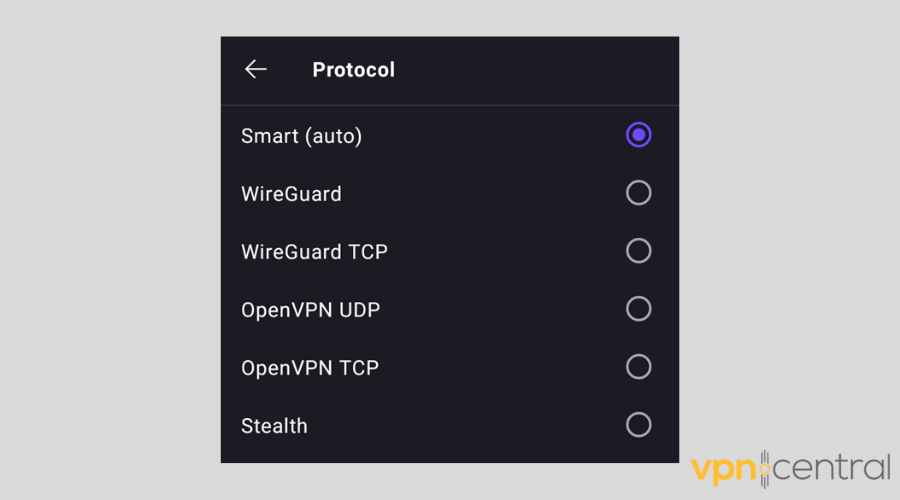Select the Smart (auto) radio button
The height and width of the screenshot is (500, 900).
(x=638, y=135)
